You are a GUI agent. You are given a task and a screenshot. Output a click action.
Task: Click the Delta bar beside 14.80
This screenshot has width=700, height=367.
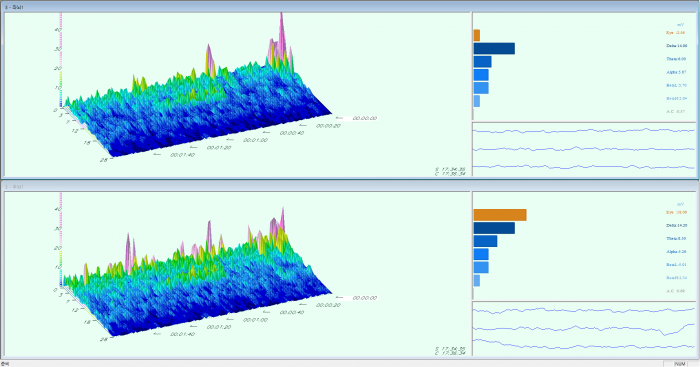pos(494,49)
